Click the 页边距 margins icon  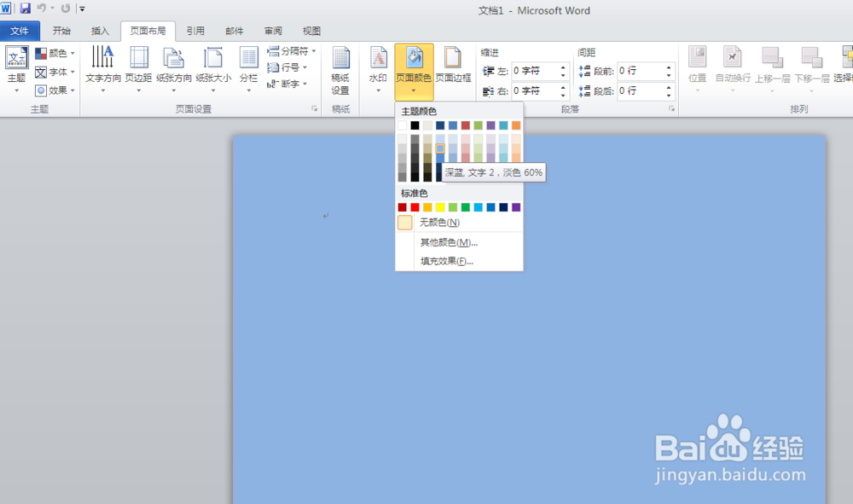139,58
